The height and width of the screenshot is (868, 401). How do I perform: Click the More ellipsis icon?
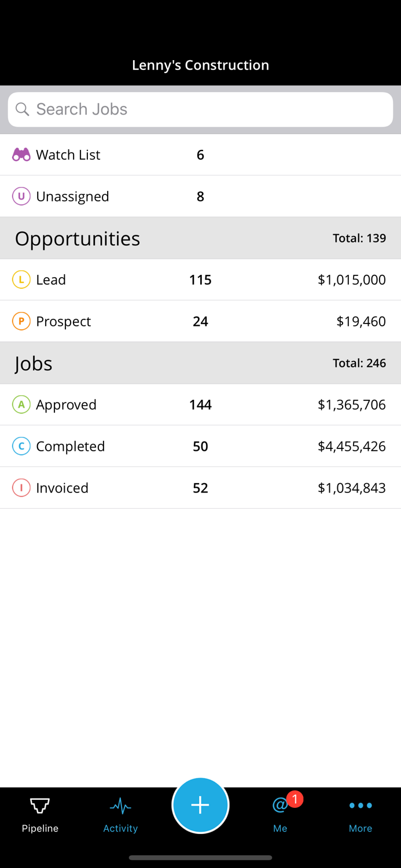pyautogui.click(x=360, y=805)
